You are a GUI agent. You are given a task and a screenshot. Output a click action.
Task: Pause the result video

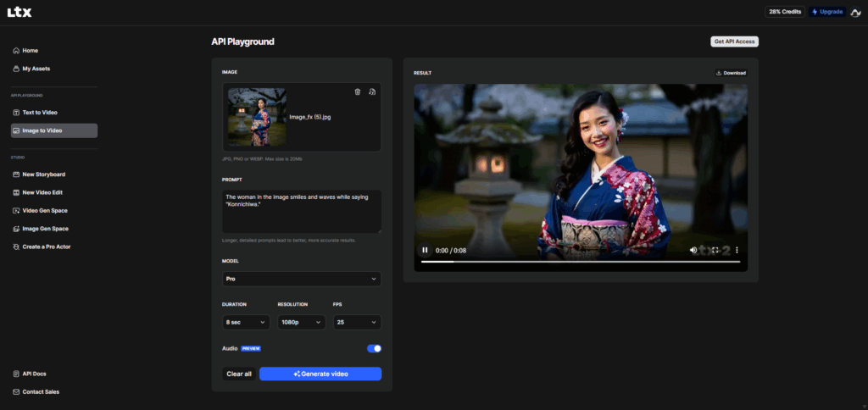(x=426, y=250)
